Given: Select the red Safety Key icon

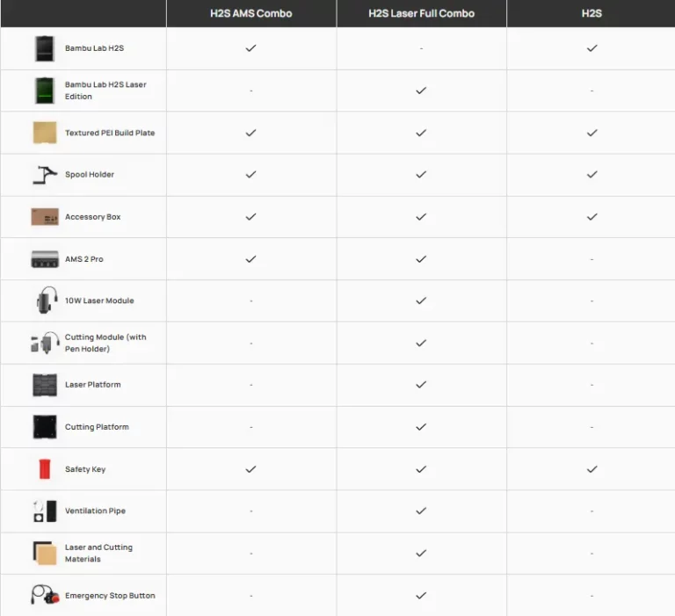Looking at the screenshot, I should 45,469.
